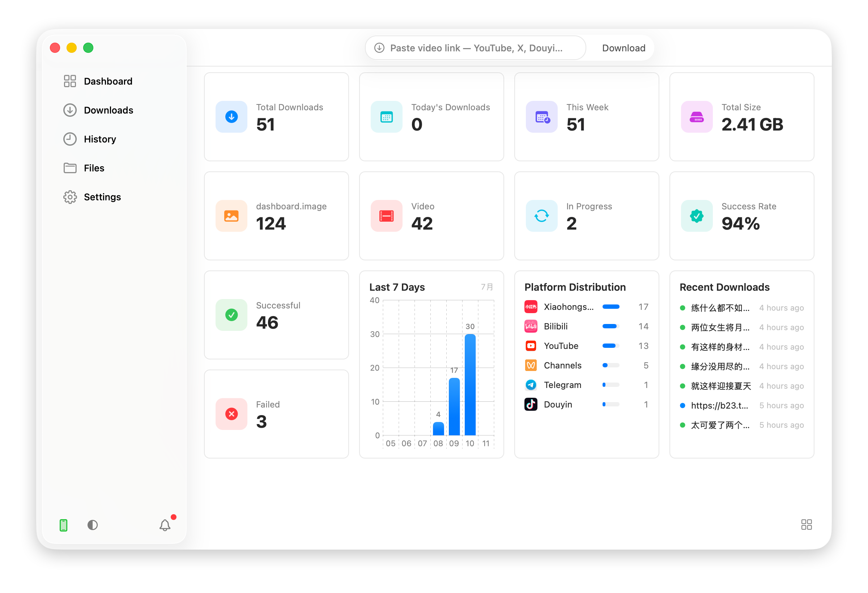Click the Platform Distribution heading
This screenshot has height=593, width=868.
click(575, 287)
